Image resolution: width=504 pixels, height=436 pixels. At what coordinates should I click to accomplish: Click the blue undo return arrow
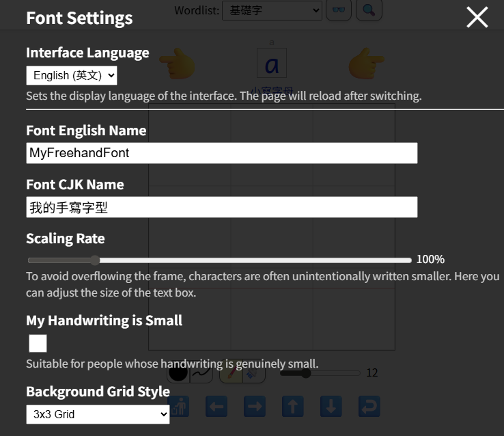coord(369,407)
